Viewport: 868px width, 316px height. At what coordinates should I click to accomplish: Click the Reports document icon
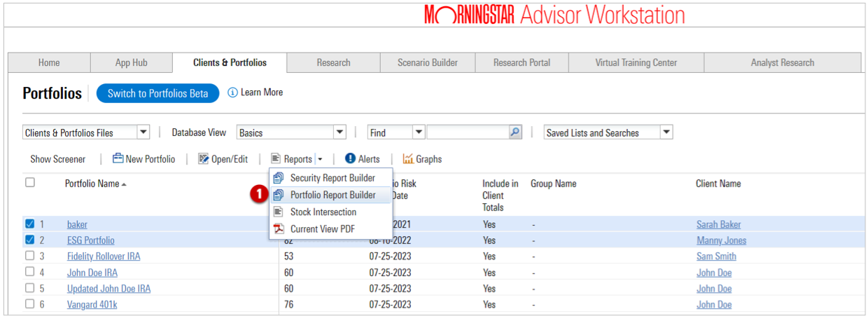(x=276, y=159)
